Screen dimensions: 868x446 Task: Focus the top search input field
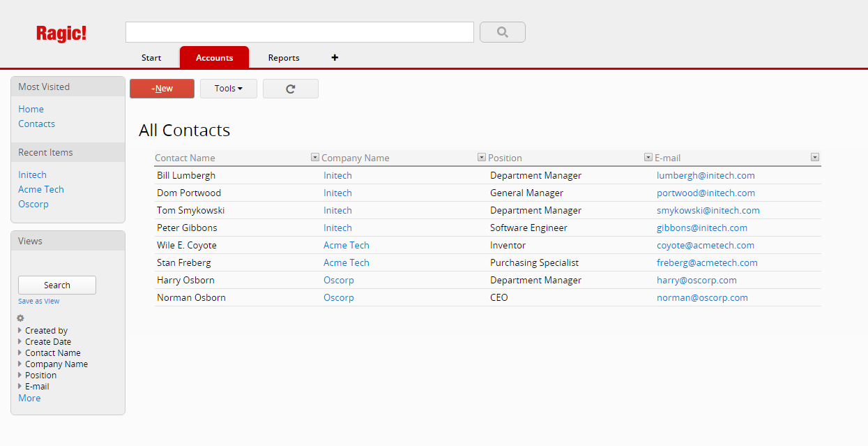(x=300, y=32)
